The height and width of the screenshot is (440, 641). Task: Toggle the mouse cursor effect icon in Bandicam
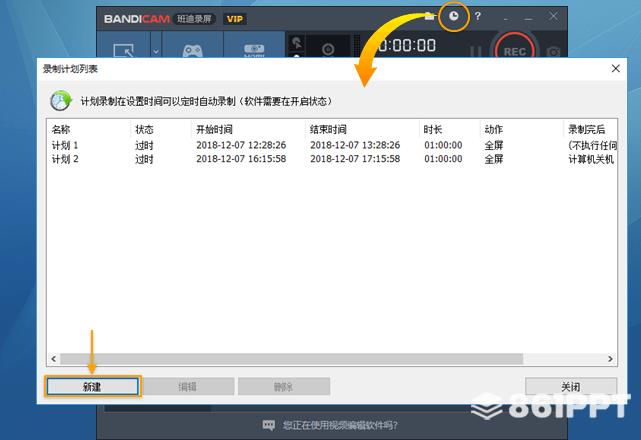(297, 42)
